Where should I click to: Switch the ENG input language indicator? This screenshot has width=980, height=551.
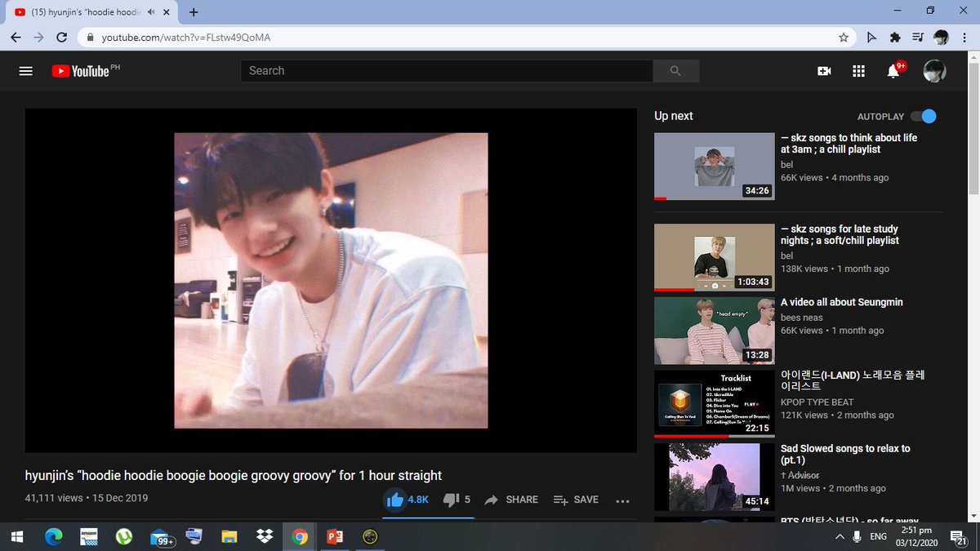pyautogui.click(x=879, y=536)
